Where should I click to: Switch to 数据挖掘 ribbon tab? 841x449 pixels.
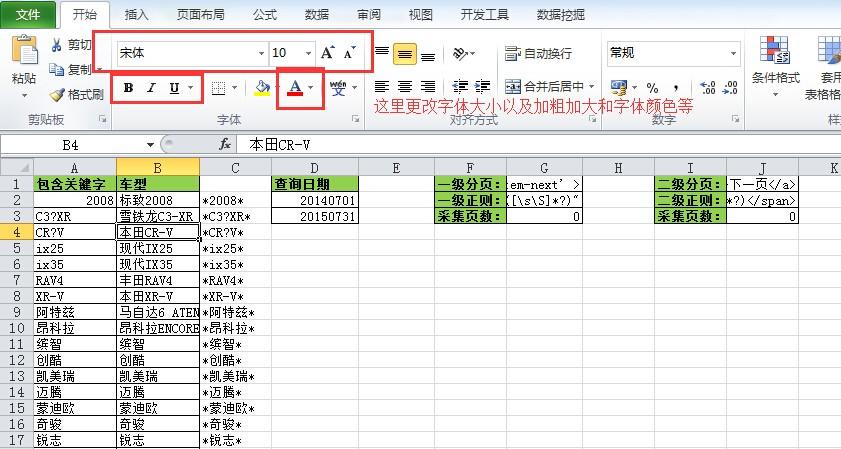(x=560, y=14)
